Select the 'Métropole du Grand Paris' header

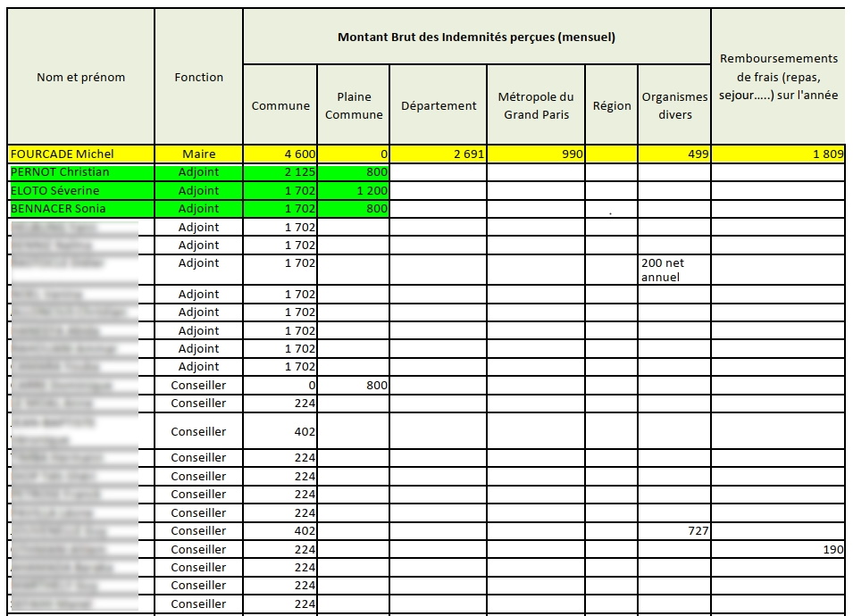pos(536,105)
